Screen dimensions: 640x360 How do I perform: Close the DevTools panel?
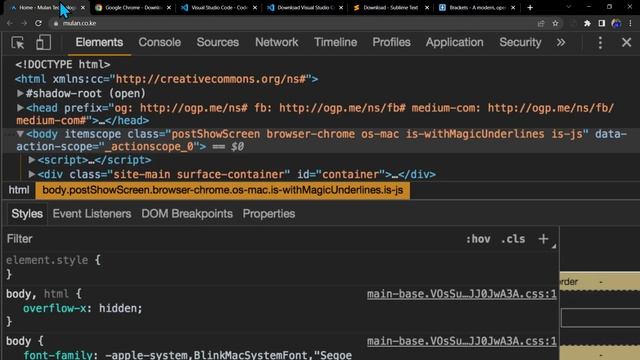[626, 42]
